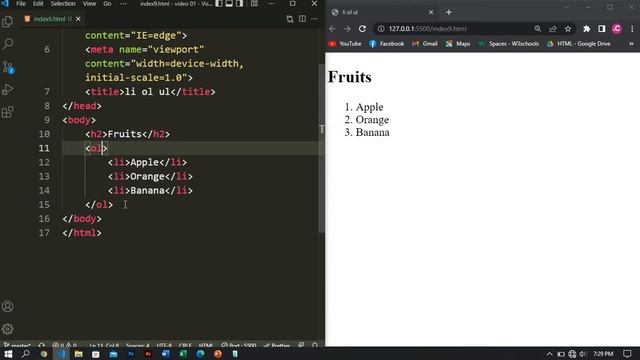Open the Gmail bookmark
This screenshot has width=640, height=360.
pyautogui.click(x=425, y=44)
